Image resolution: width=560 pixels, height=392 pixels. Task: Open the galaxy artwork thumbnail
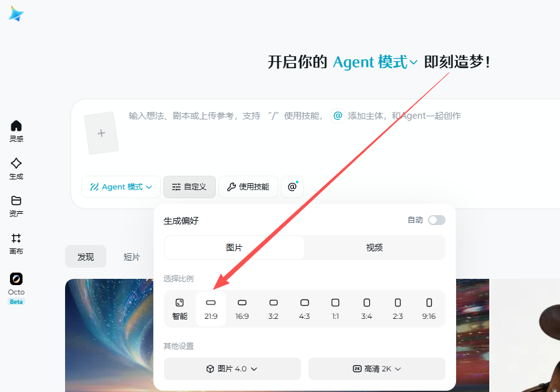coord(109,335)
